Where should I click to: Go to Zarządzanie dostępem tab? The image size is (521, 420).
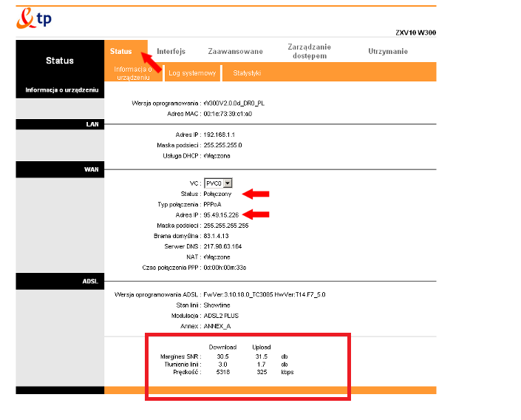pyautogui.click(x=310, y=51)
